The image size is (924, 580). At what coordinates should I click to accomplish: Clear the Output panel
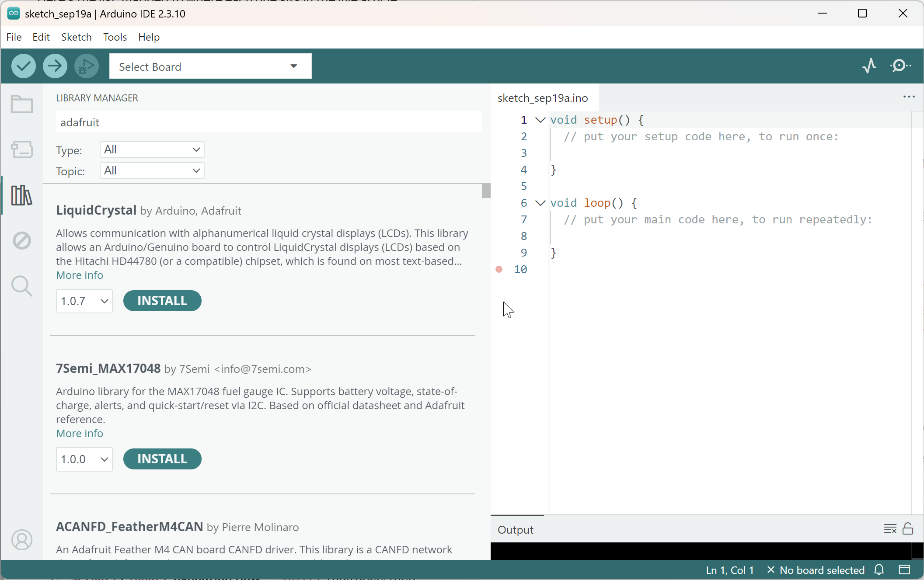(890, 529)
